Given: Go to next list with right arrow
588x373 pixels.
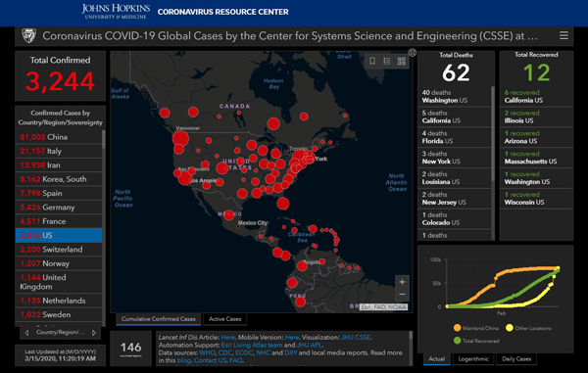Looking at the screenshot, I should click(94, 333).
